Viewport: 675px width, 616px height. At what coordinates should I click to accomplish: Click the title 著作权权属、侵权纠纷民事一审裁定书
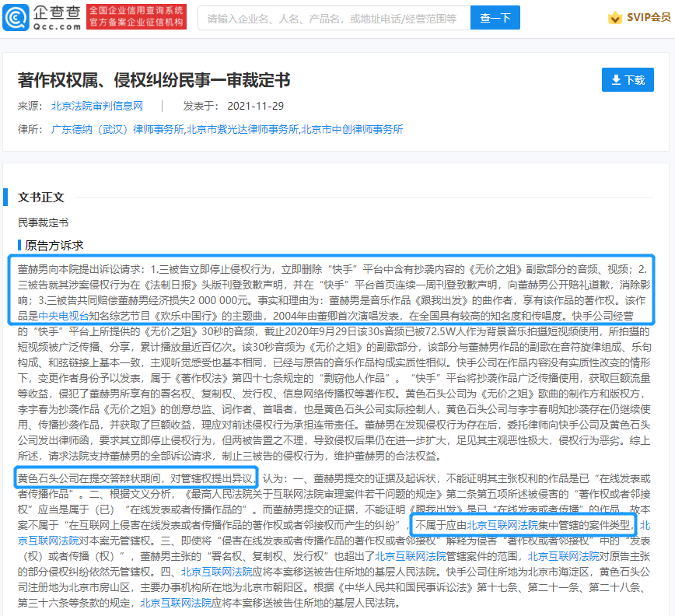pos(154,80)
